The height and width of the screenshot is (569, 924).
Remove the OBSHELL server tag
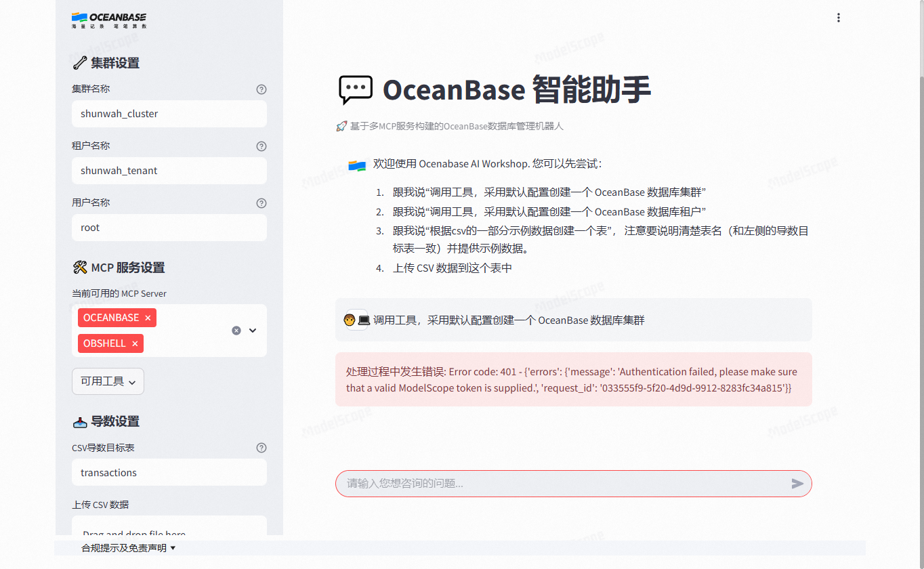(135, 343)
